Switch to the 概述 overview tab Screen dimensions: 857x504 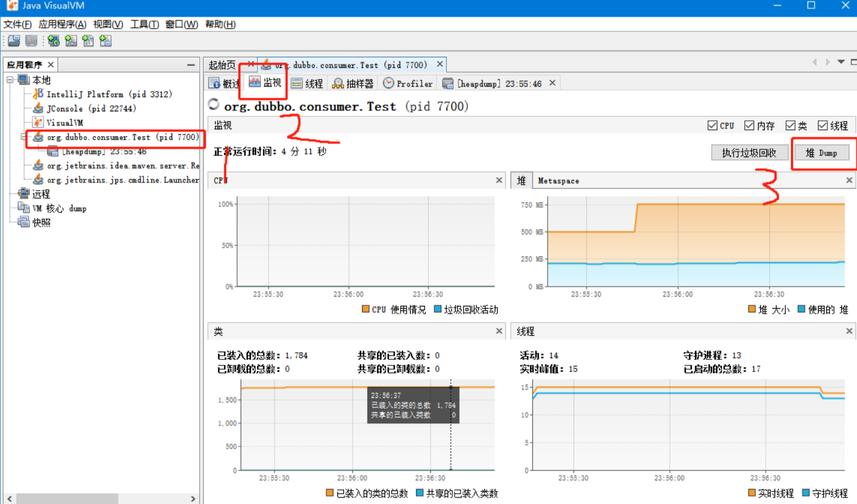point(224,83)
